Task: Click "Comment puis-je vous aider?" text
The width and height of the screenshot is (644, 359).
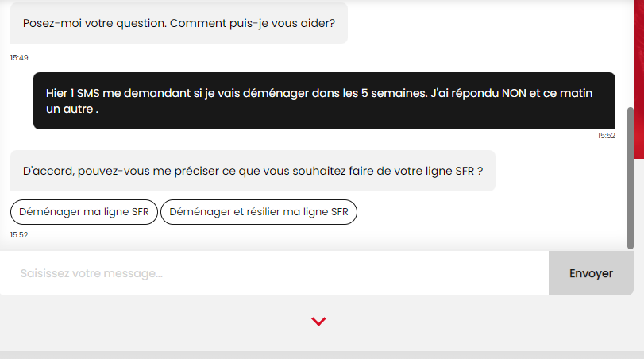Action: point(257,23)
